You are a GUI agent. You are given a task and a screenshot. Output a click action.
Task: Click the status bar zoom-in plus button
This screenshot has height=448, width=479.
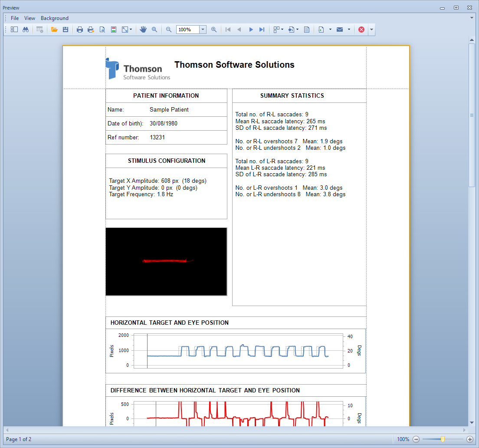[x=469, y=439]
